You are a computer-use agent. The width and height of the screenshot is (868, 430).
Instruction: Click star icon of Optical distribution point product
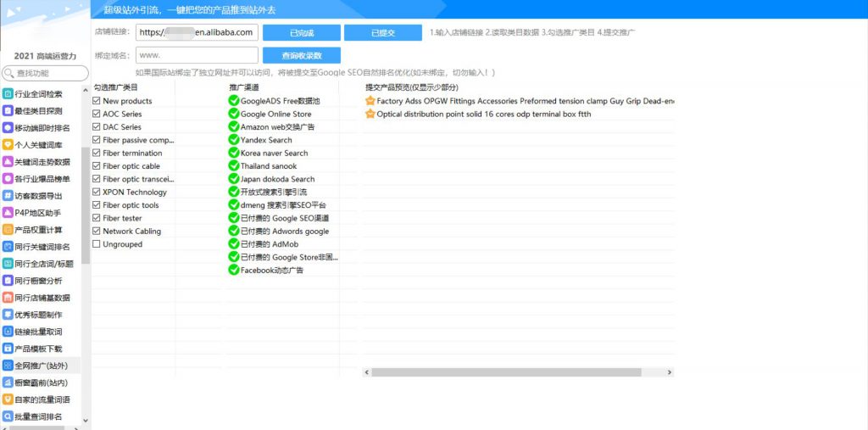370,114
